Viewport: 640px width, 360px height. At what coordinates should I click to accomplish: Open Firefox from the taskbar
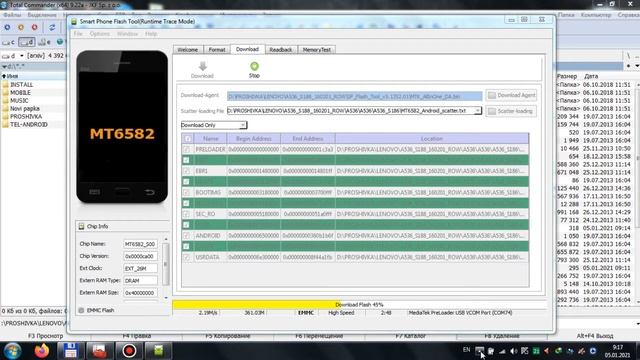pyautogui.click(x=42, y=351)
